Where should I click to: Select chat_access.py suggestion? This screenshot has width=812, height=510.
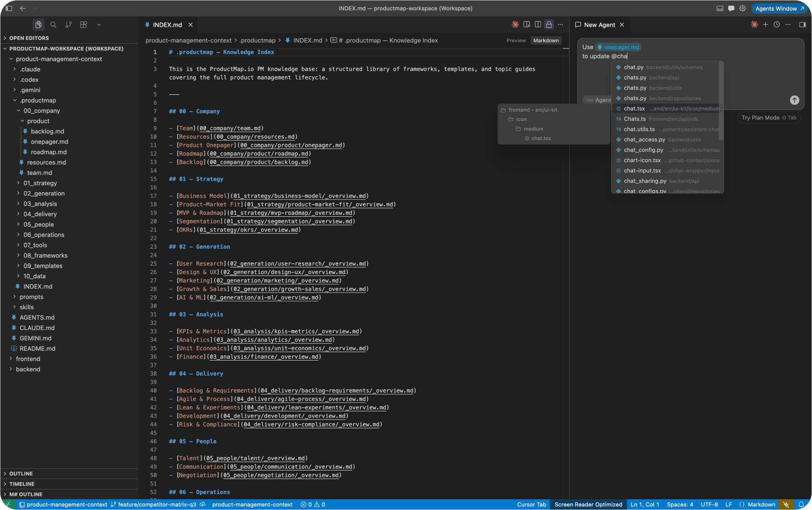pos(665,140)
